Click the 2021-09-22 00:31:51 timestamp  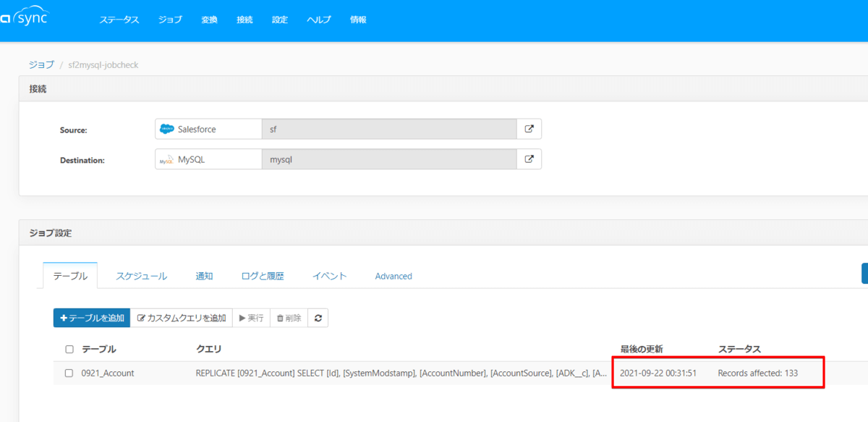[x=658, y=374]
